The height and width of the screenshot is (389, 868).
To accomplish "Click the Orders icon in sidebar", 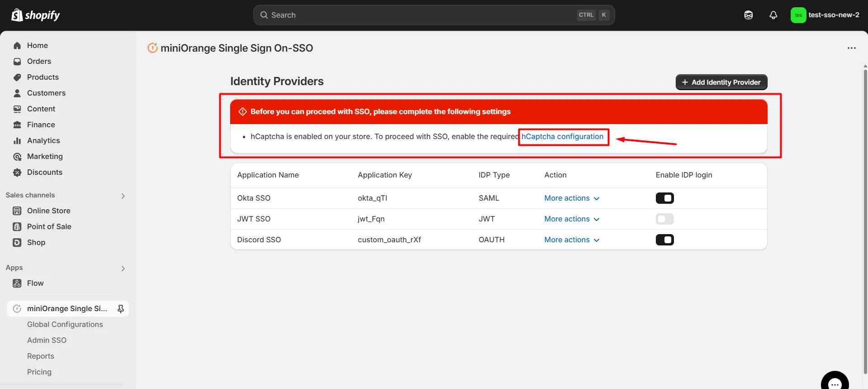I will (x=17, y=61).
